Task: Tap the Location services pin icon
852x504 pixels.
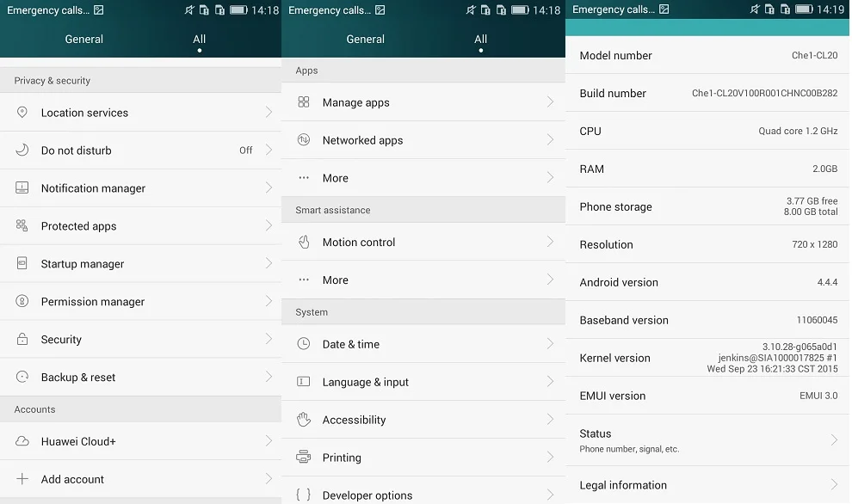Action: coord(22,113)
